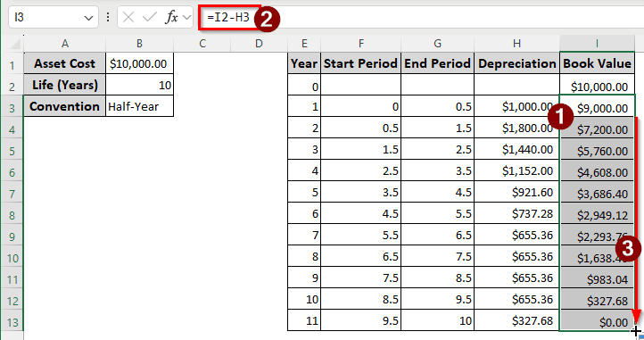Click the Book Value header cell
Image resolution: width=644 pixels, height=340 pixels.
597,63
